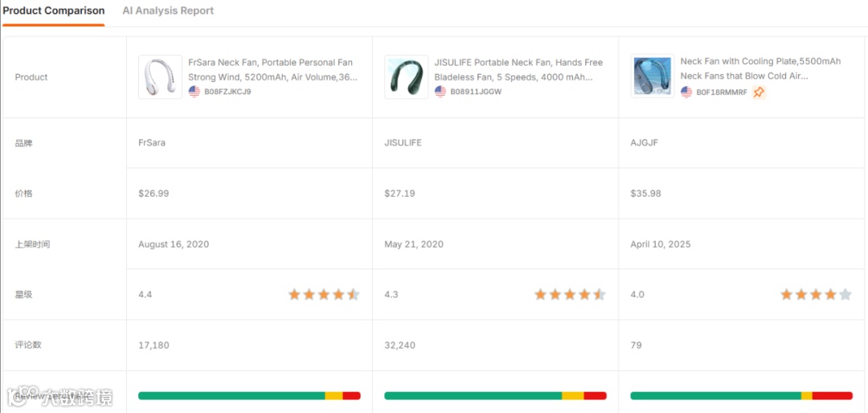Click the US flag next to B08911JGGW
The image size is (868, 413).
pyautogui.click(x=440, y=92)
